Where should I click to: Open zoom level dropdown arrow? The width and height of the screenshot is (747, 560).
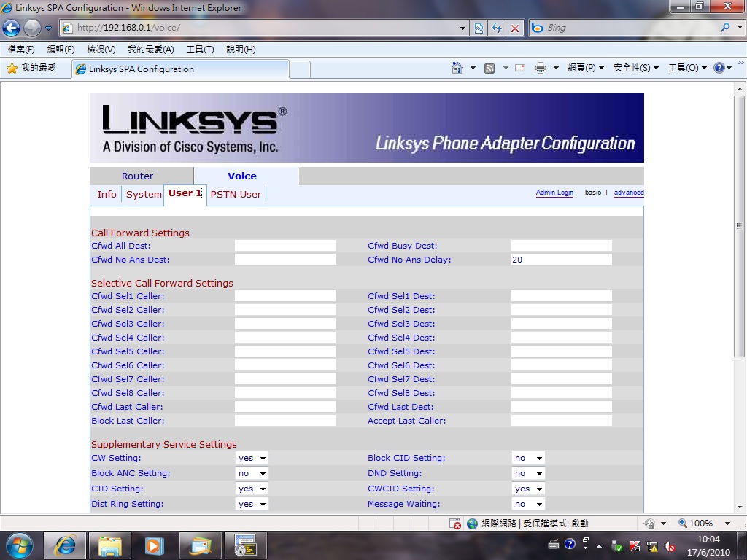point(727,524)
